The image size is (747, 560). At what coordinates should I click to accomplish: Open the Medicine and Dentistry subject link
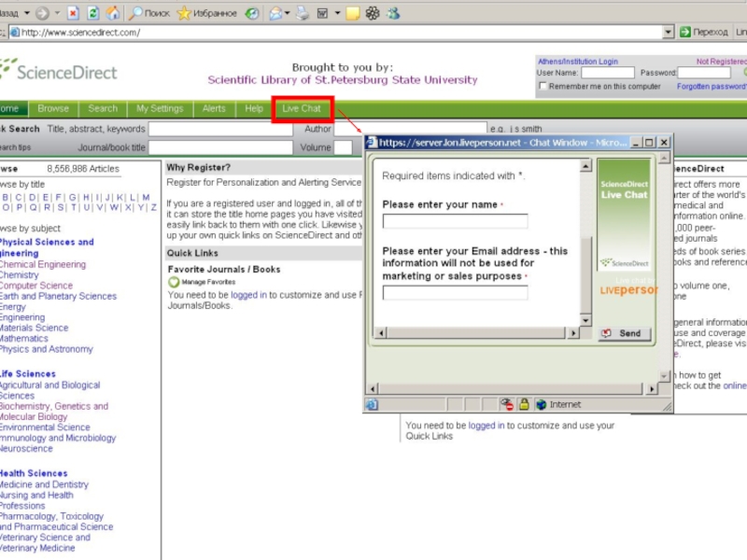tap(44, 484)
